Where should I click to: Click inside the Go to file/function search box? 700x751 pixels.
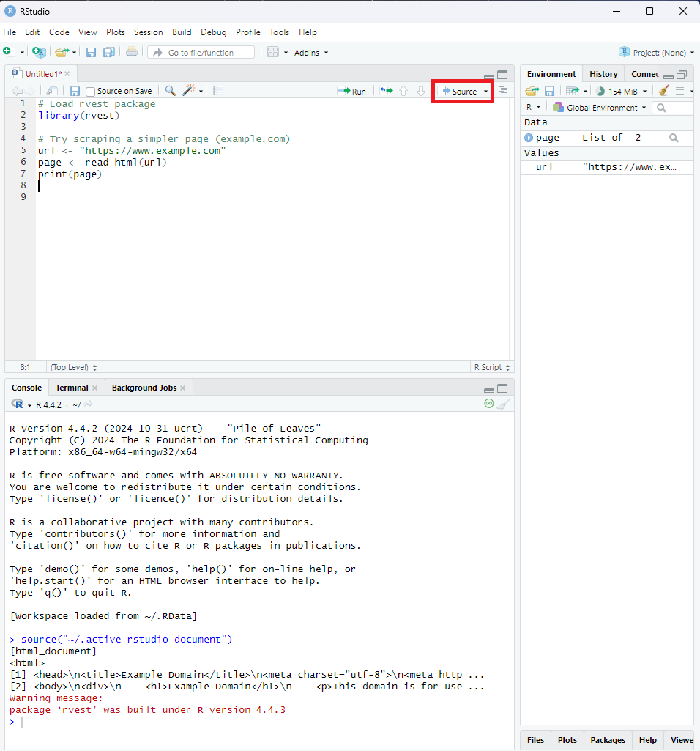(205, 52)
